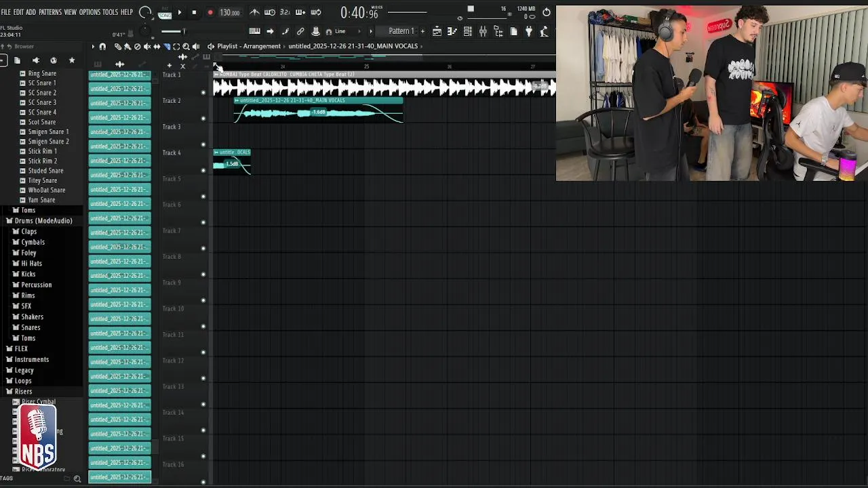Select the Slice tool

coord(166,46)
